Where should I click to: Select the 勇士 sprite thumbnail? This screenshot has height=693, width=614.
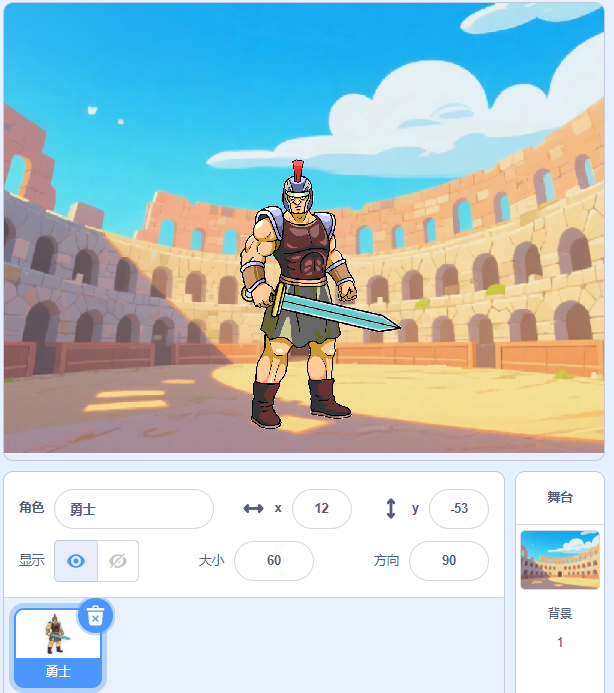58,647
